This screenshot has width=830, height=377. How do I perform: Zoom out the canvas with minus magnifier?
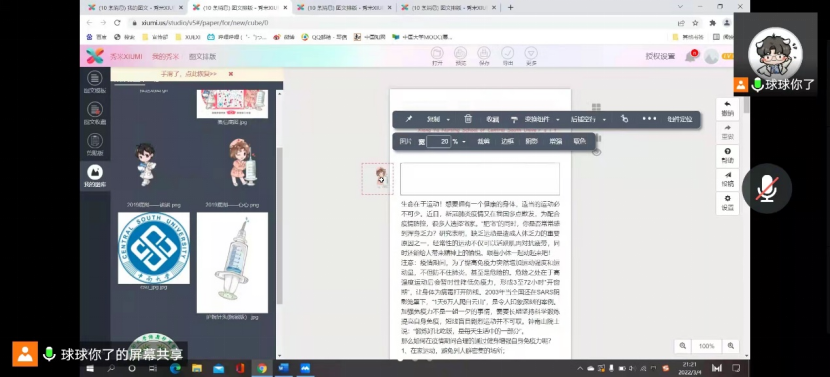(683, 346)
